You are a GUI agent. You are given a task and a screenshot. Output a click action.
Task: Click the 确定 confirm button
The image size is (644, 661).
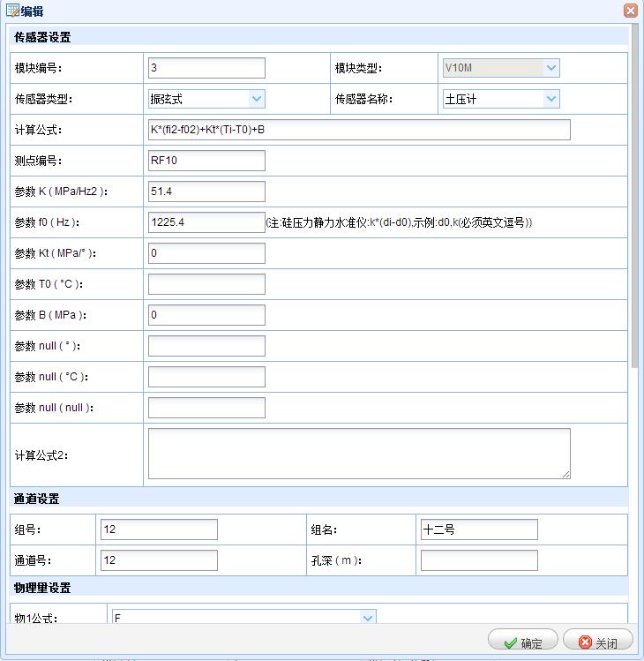pos(522,642)
